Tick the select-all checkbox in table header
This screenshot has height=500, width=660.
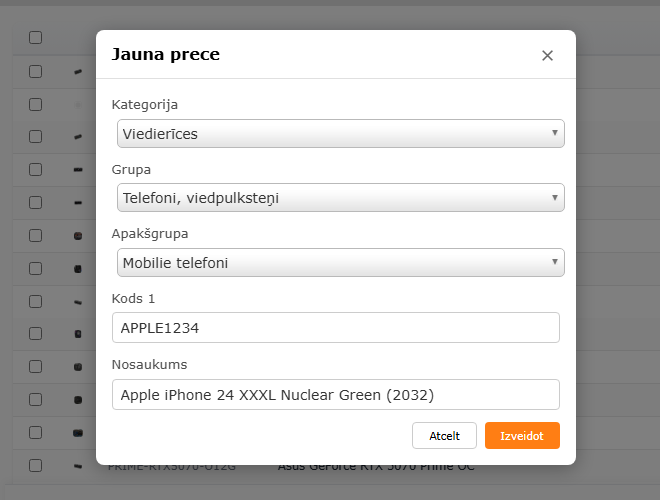coord(36,38)
